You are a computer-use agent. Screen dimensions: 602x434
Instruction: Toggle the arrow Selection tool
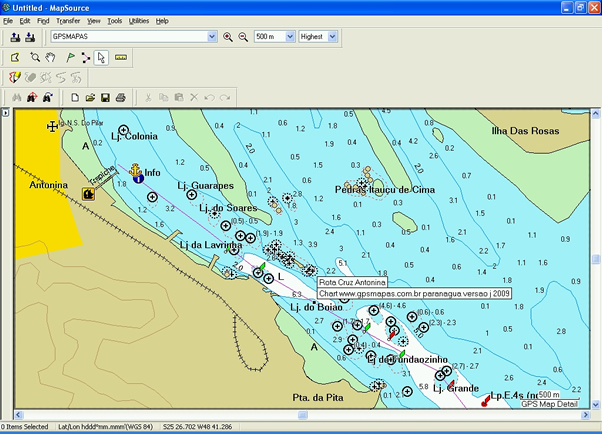(101, 58)
